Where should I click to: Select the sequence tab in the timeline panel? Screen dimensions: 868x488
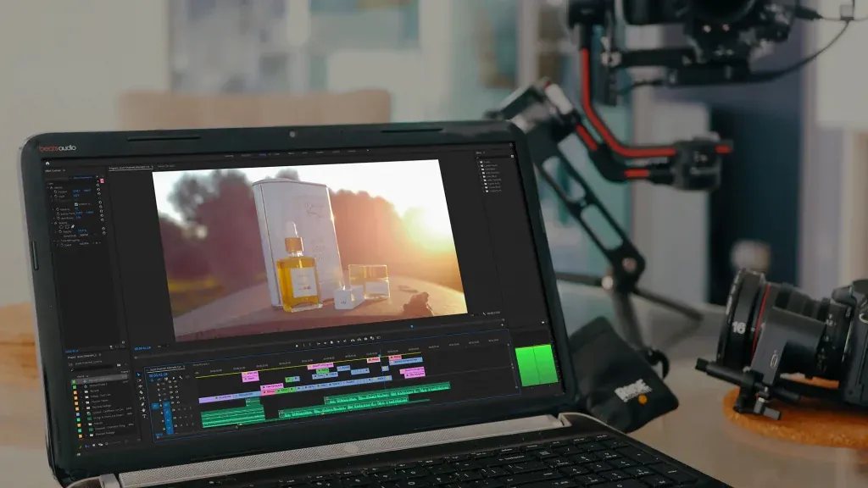(165, 369)
